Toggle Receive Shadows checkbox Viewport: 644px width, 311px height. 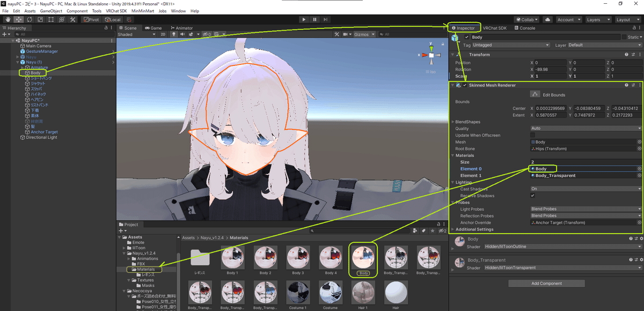532,196
